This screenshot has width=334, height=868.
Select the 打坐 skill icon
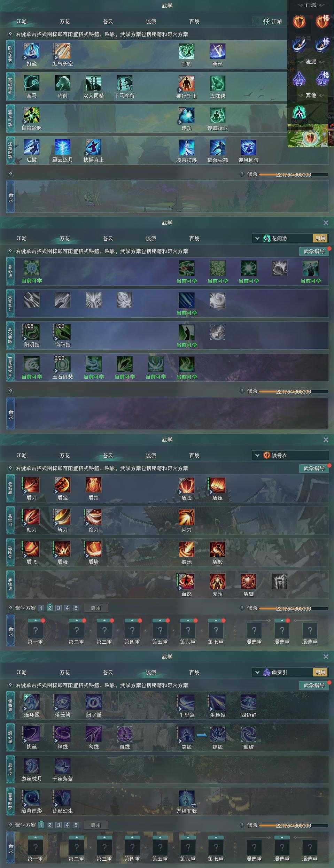coord(32,51)
